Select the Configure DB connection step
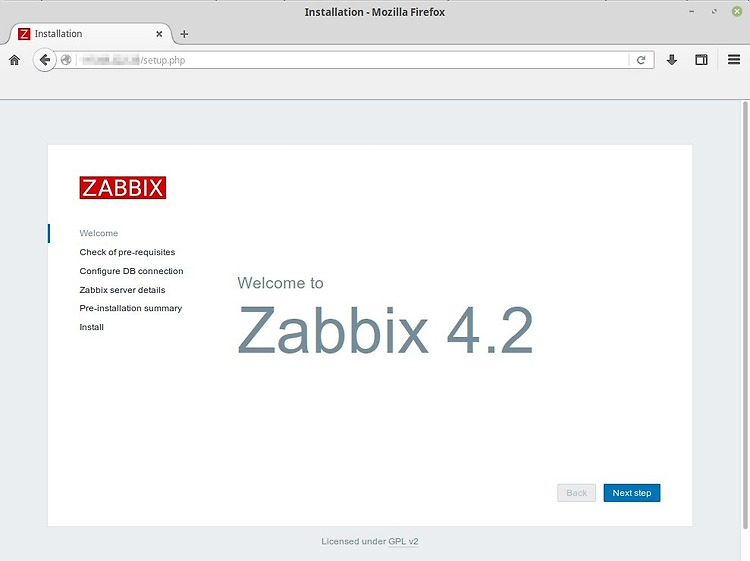Viewport: 750px width, 561px height. pyautogui.click(x=131, y=271)
